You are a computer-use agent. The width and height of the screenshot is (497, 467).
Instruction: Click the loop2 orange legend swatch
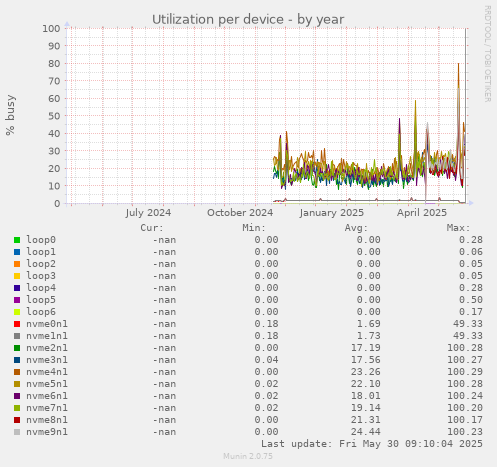[17, 264]
